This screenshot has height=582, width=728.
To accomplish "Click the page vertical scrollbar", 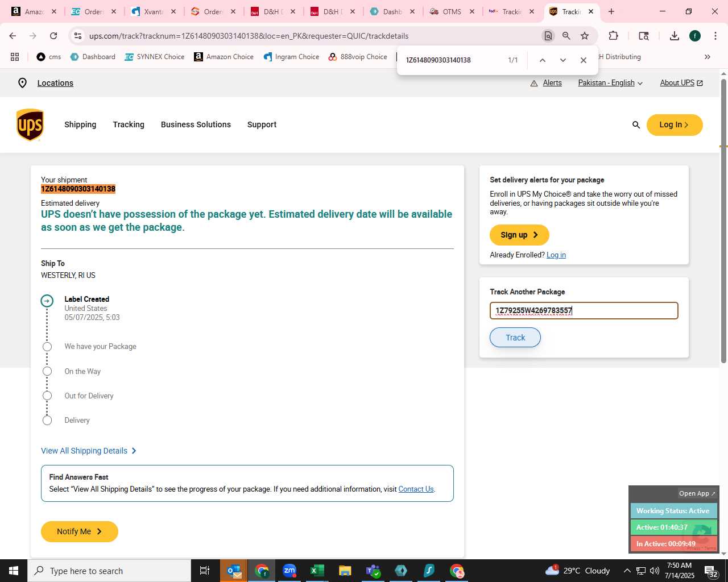I will click(723, 221).
